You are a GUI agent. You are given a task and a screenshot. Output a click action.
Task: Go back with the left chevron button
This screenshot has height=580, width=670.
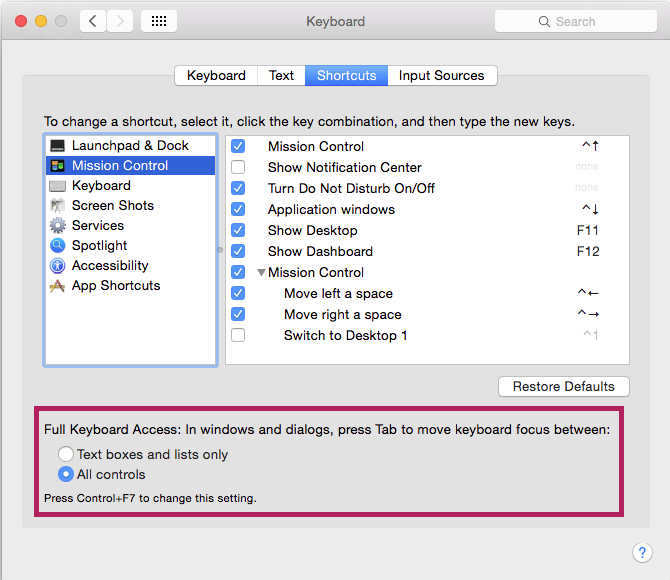point(92,21)
